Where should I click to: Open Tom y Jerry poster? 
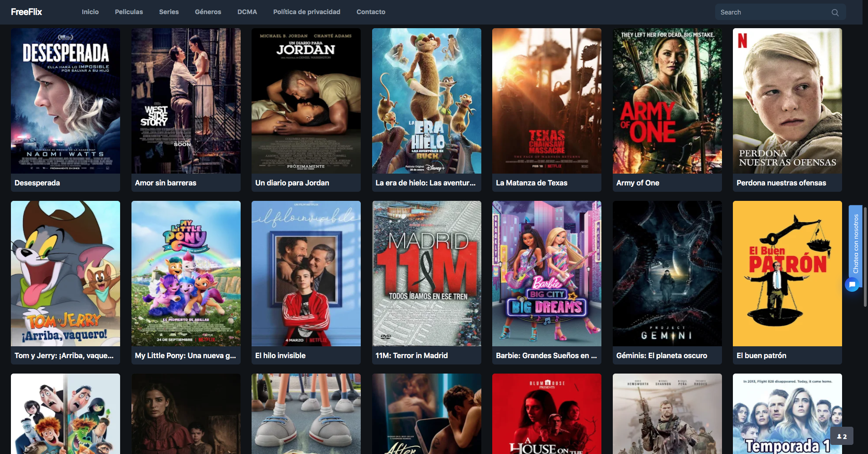tap(66, 274)
